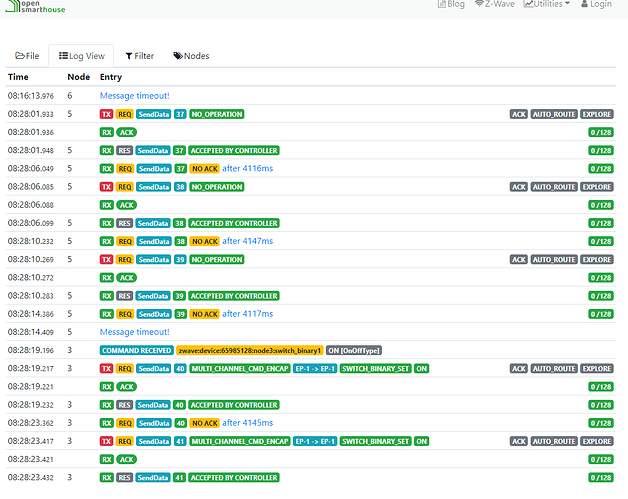The image size is (628, 499).
Task: Click the ON [OnOffType] badge
Action: (354, 350)
